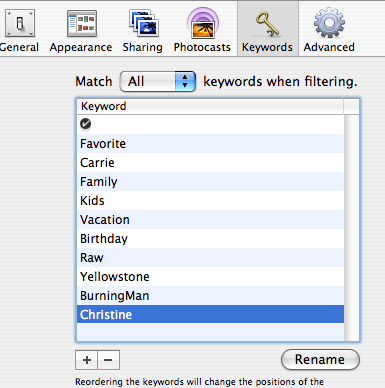Add a new keyword with plus button

(87, 360)
